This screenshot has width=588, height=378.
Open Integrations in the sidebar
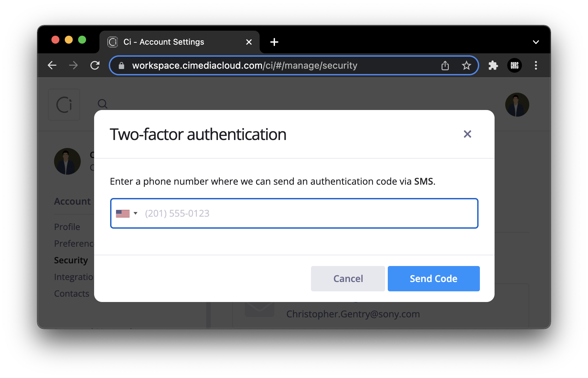(x=74, y=277)
